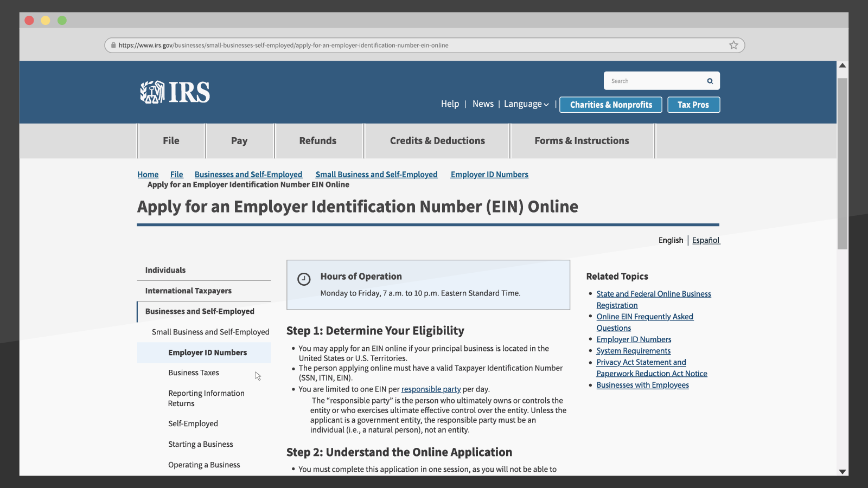Open Businesses with Employees link

[643, 385]
